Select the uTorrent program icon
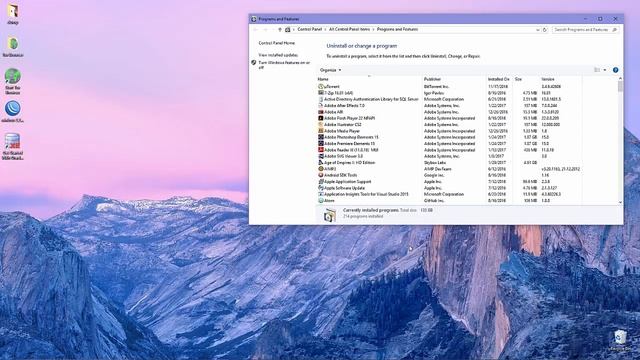 pyautogui.click(x=321, y=87)
